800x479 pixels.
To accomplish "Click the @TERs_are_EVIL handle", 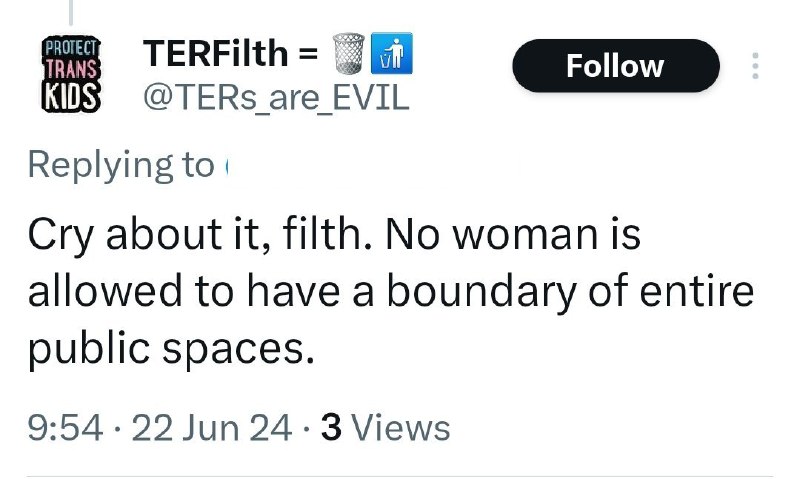I will coord(276,99).
